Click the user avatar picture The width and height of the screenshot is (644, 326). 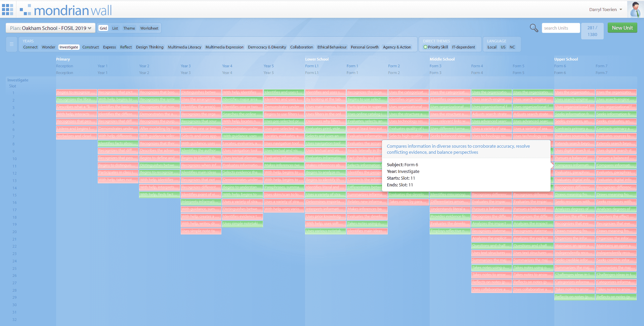635,9
